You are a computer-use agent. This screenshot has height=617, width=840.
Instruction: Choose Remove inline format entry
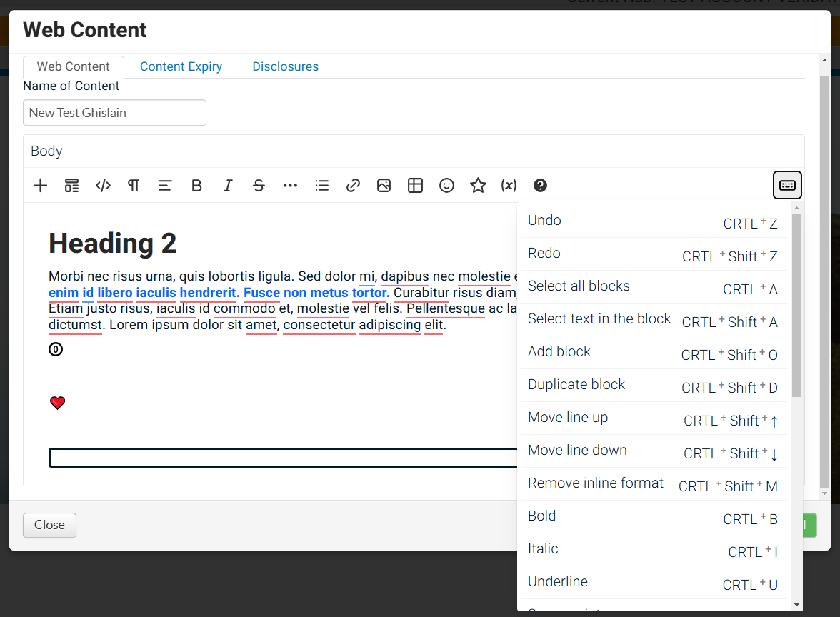pyautogui.click(x=653, y=484)
